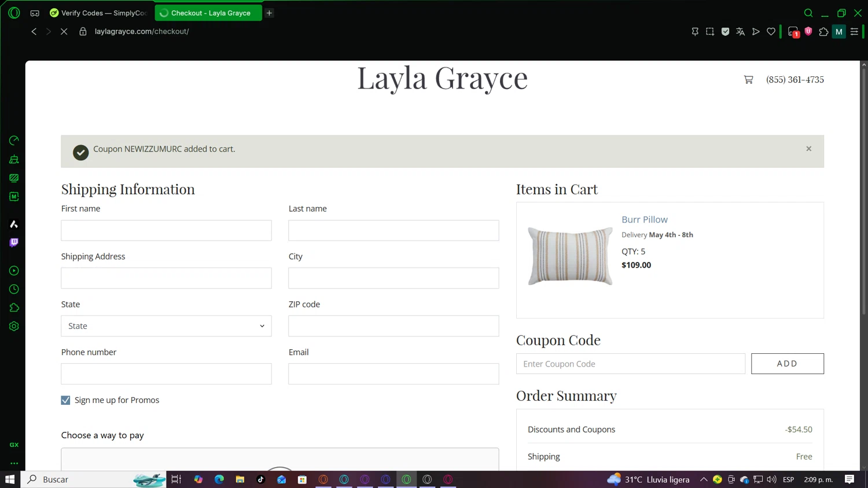Click the ADD coupon button

coord(787,364)
